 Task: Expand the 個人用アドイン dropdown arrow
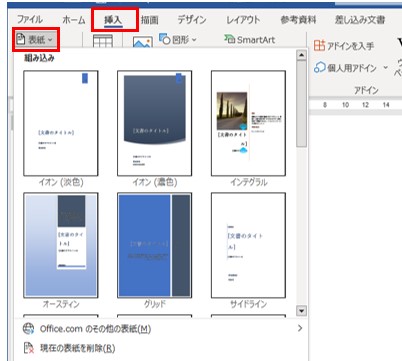click(385, 68)
